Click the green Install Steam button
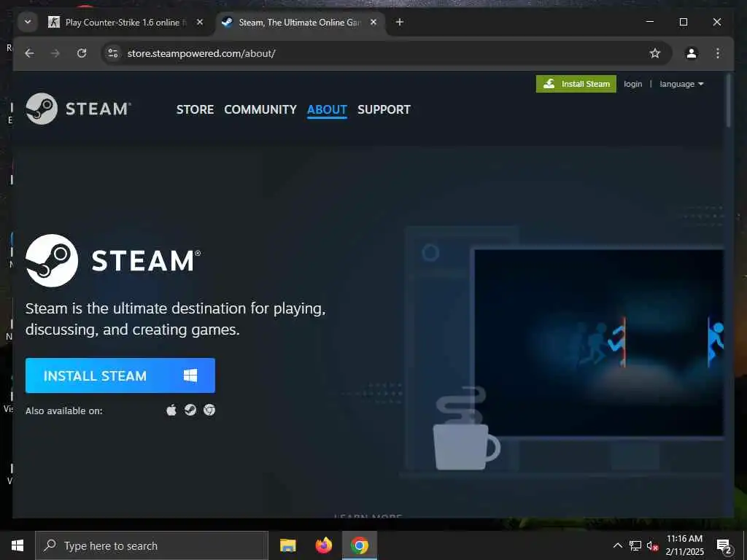The image size is (747, 560). pyautogui.click(x=576, y=84)
